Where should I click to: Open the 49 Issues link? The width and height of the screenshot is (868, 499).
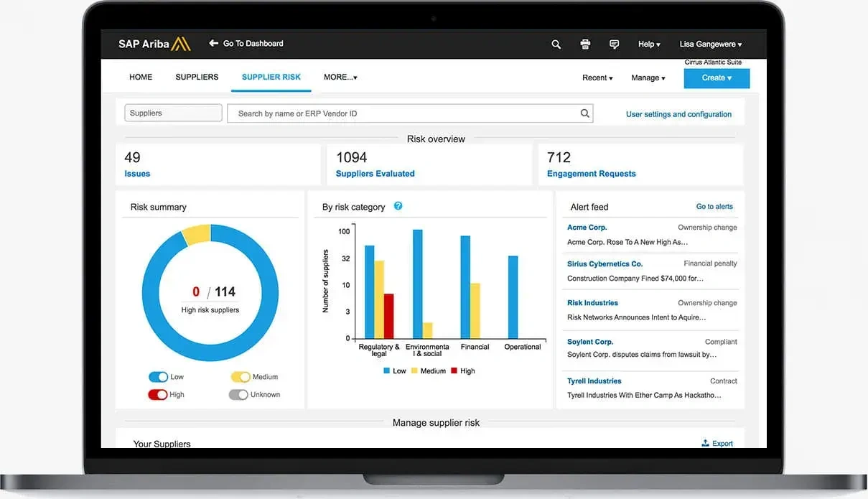(x=137, y=174)
